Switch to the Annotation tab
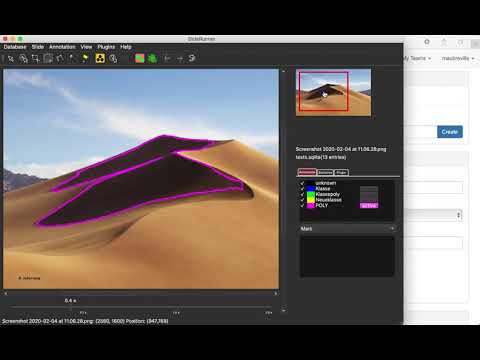The height and width of the screenshot is (360, 480). [x=307, y=172]
